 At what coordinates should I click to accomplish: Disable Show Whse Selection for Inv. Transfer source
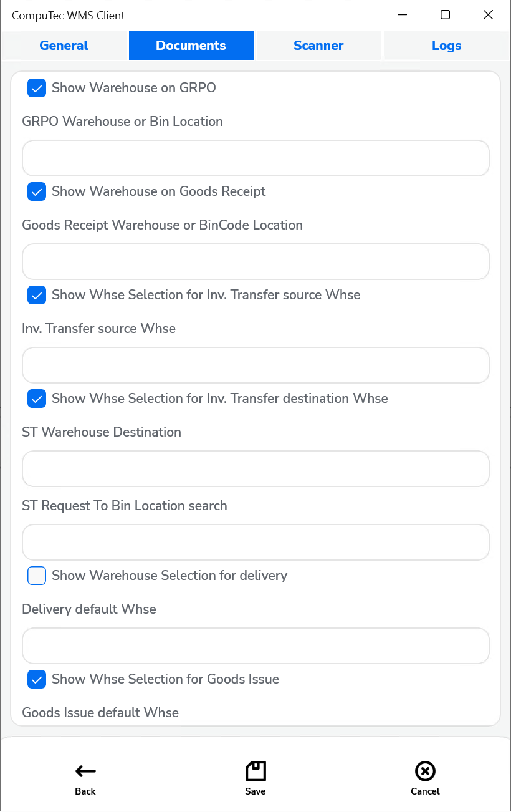tap(36, 295)
